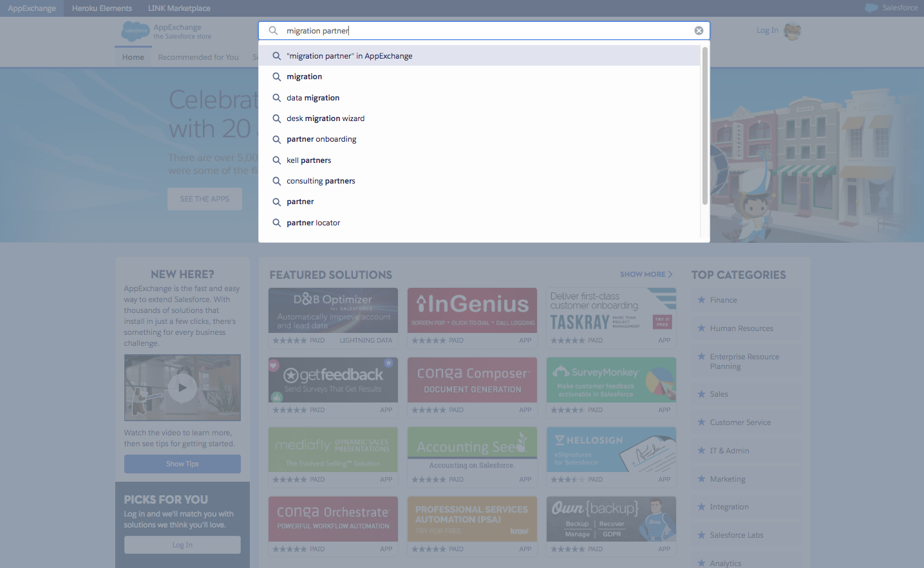Screen dimensions: 924x568
Task: Click the Log In link in the header
Action: [768, 30]
